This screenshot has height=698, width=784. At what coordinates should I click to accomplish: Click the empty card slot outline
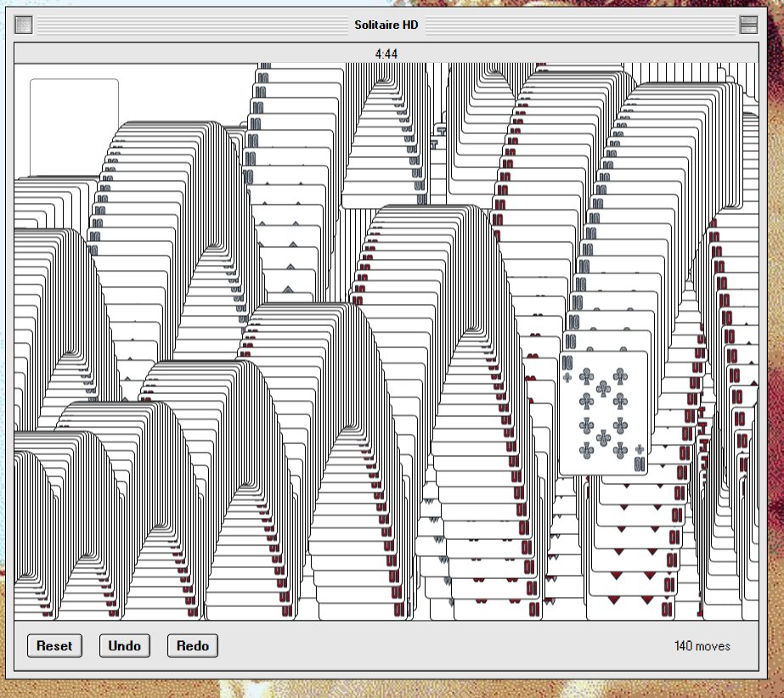click(x=74, y=127)
